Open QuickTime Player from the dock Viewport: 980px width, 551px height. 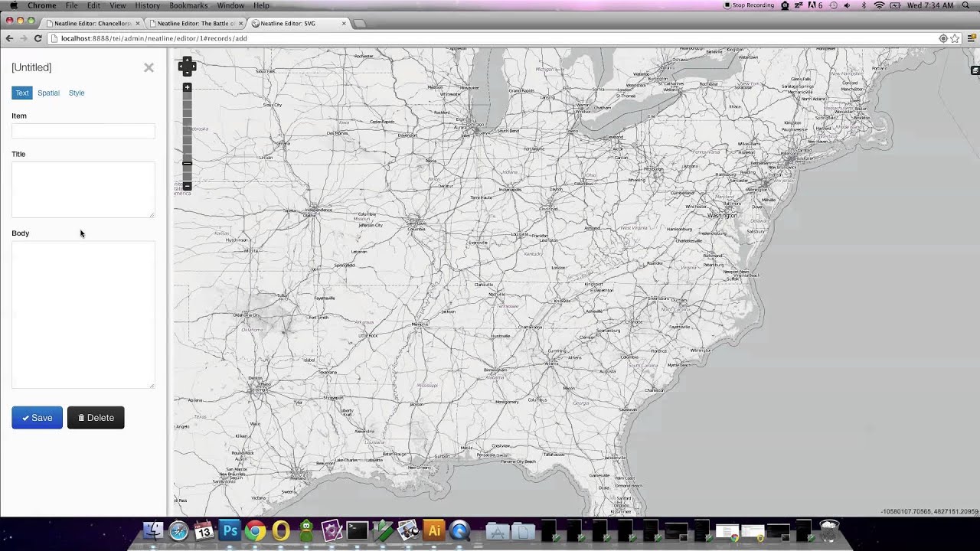[x=459, y=530]
